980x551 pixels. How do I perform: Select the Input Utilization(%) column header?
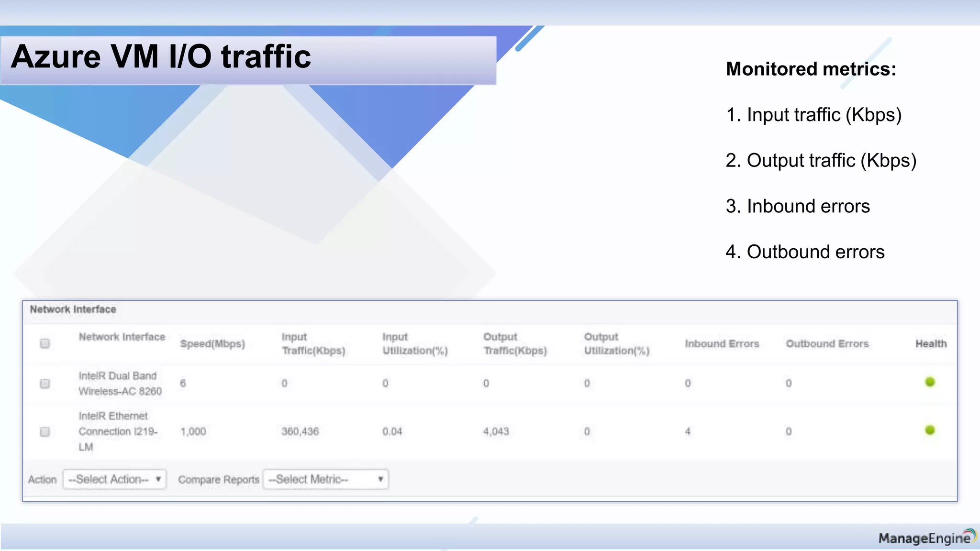[x=415, y=344]
